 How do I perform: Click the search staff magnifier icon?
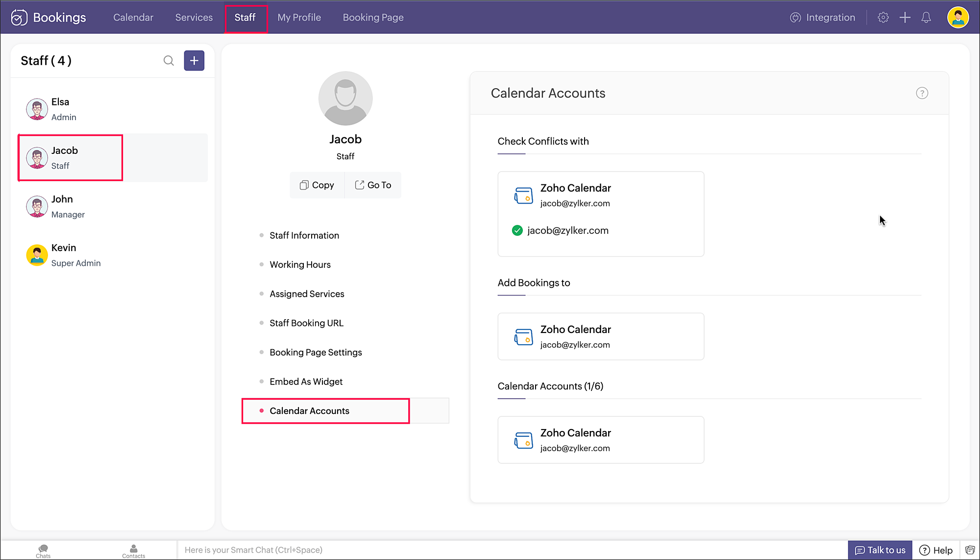click(169, 61)
